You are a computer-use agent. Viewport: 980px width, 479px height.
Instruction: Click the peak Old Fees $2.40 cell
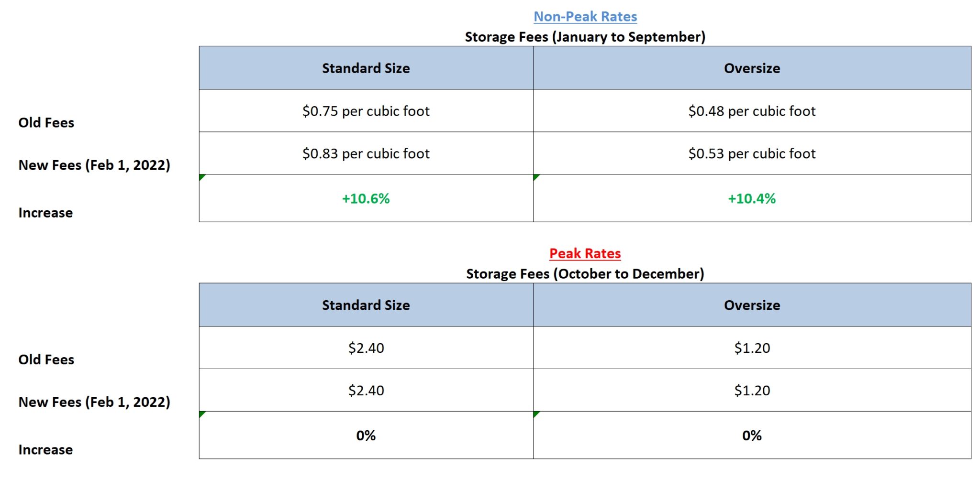click(366, 348)
